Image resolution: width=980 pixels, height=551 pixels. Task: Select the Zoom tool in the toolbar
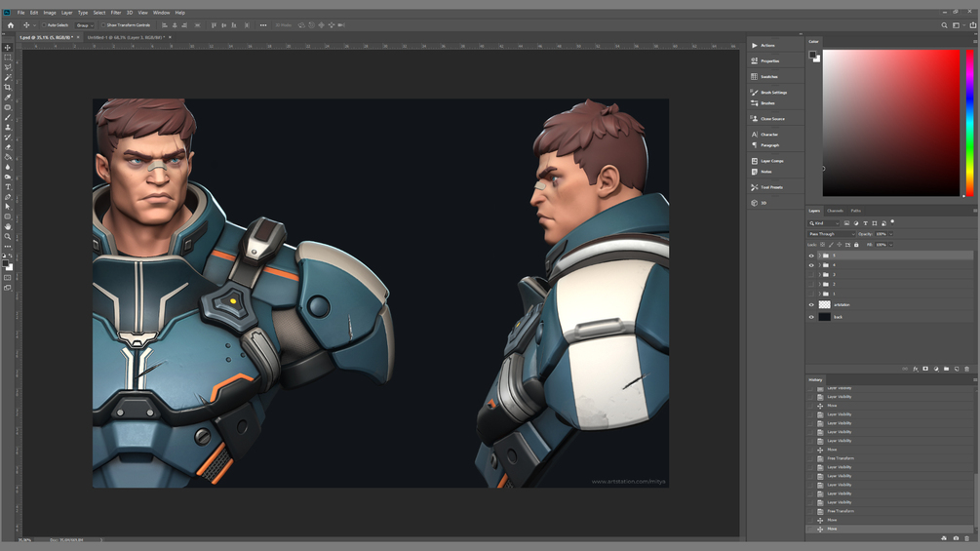click(x=8, y=236)
